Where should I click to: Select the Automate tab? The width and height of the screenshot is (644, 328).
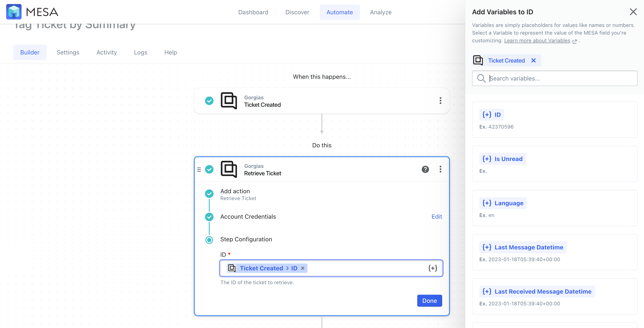[x=340, y=12]
